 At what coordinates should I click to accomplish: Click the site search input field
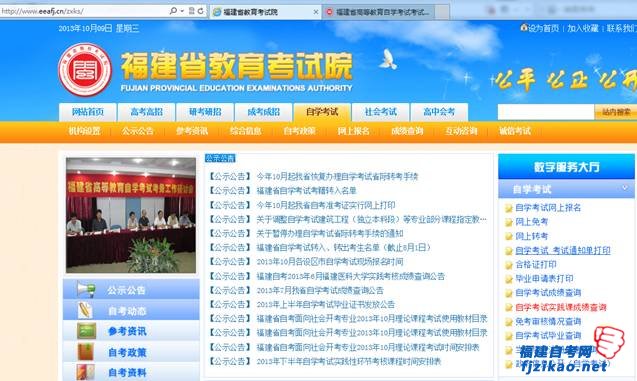(546, 112)
